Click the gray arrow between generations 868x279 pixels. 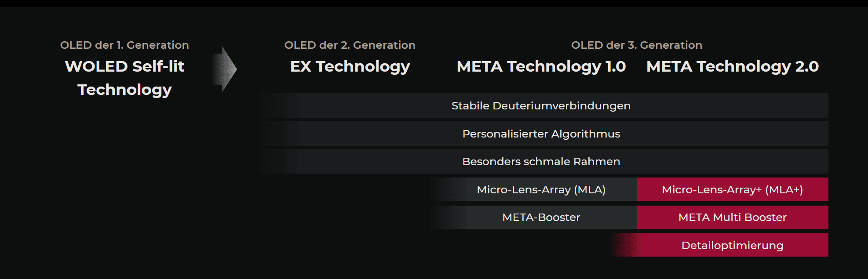tap(225, 69)
